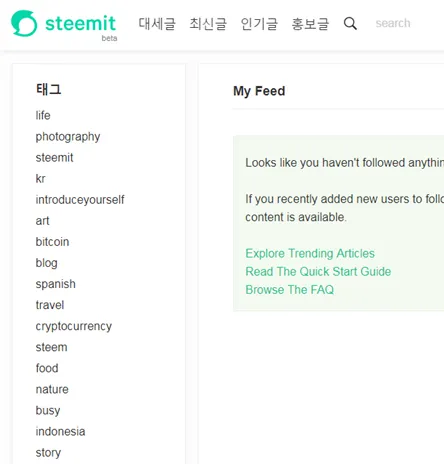
Task: Open the cryptocurrency tag
Action: point(74,326)
